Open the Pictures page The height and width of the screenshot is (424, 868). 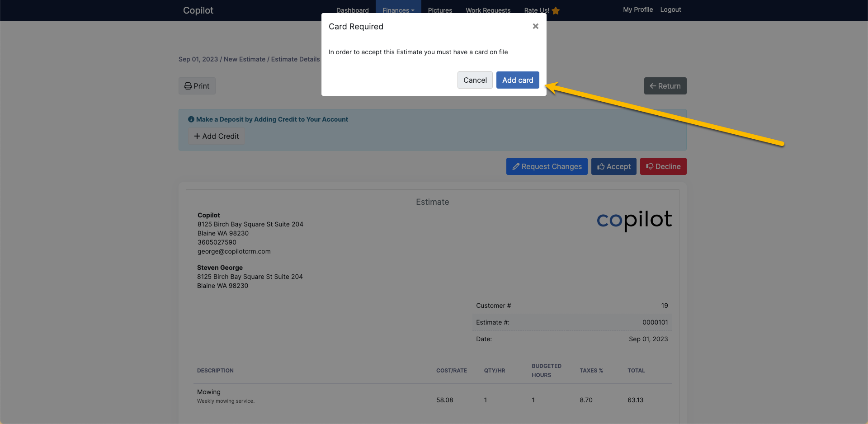point(440,10)
